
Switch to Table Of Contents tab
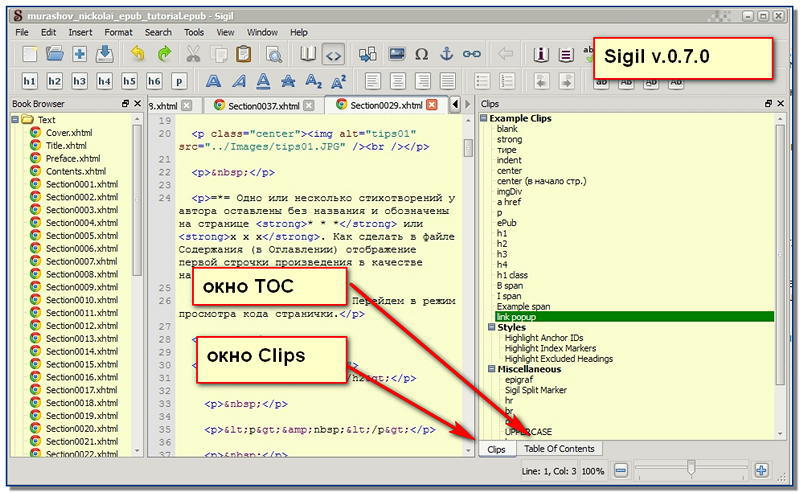click(559, 449)
